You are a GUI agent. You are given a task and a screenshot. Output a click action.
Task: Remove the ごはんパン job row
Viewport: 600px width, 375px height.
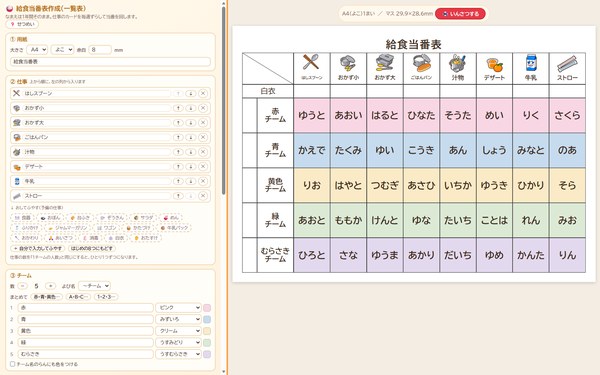[203, 137]
